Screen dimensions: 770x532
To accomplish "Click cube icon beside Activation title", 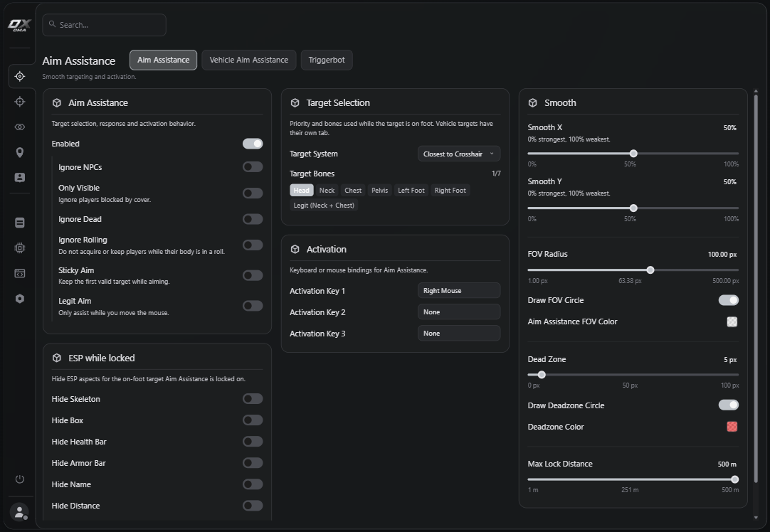I will click(x=295, y=250).
